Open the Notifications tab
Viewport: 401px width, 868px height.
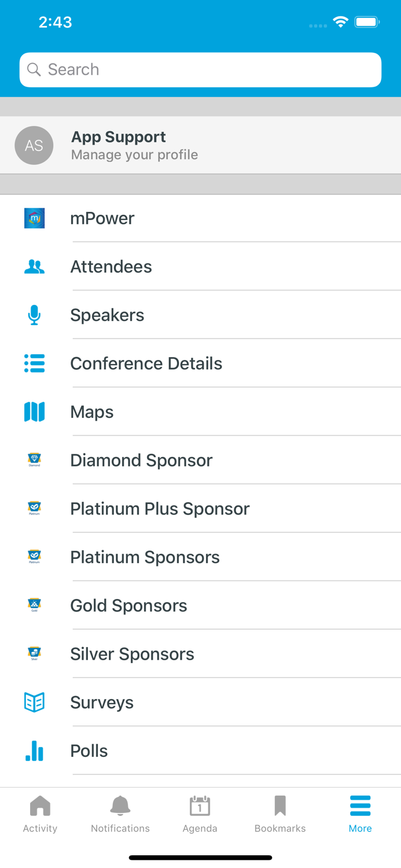pos(120,813)
